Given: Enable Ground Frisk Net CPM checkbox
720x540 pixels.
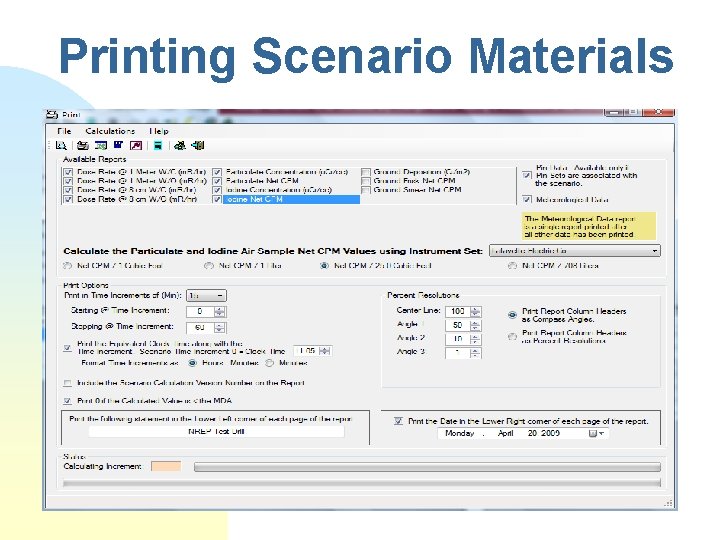Looking at the screenshot, I should tap(366, 181).
